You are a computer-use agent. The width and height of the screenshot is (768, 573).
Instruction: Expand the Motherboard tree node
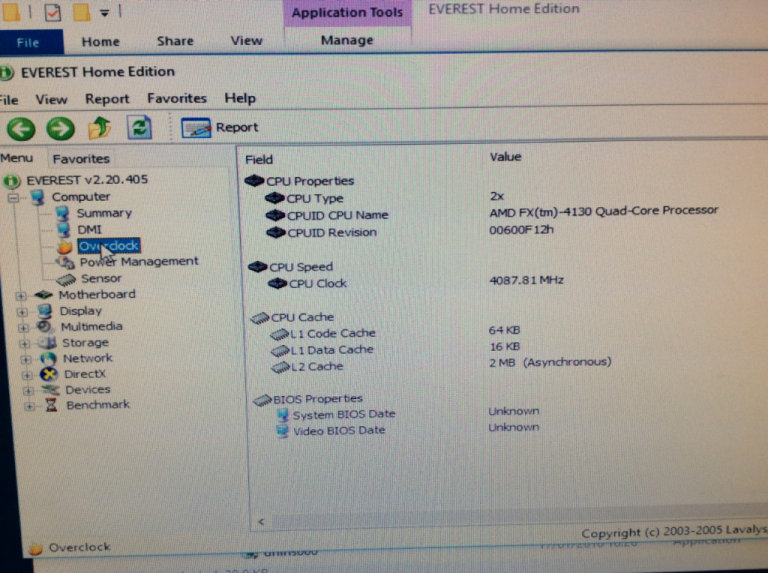(22, 295)
